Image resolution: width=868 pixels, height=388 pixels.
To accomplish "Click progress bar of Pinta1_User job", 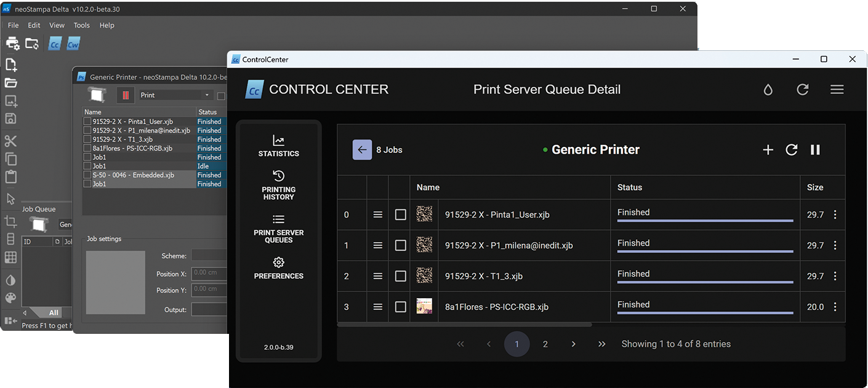I will [705, 220].
